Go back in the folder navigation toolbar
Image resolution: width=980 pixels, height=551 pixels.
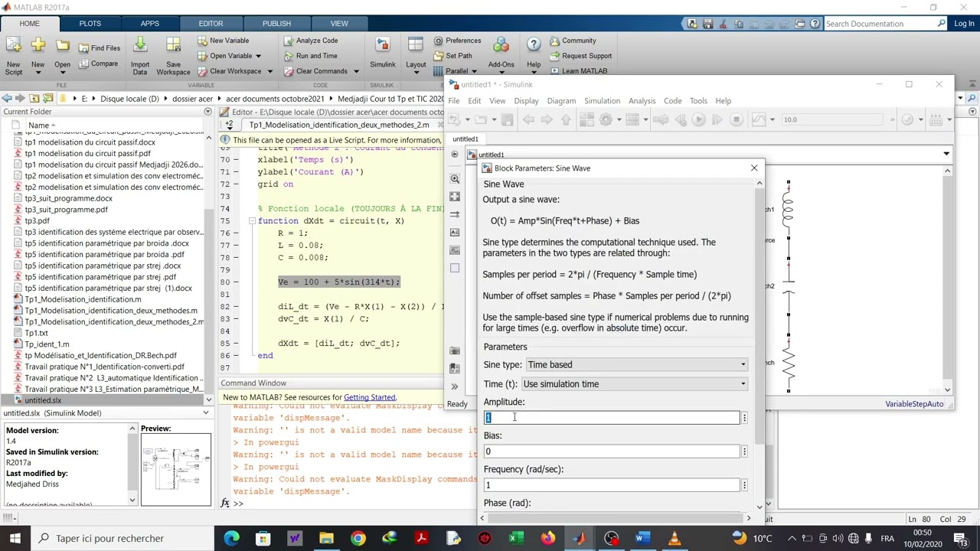[x=6, y=98]
